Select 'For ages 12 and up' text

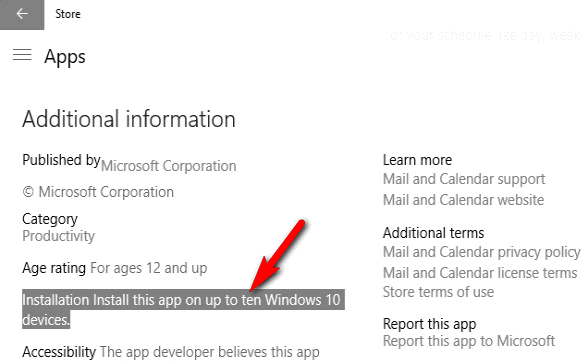[x=149, y=268]
